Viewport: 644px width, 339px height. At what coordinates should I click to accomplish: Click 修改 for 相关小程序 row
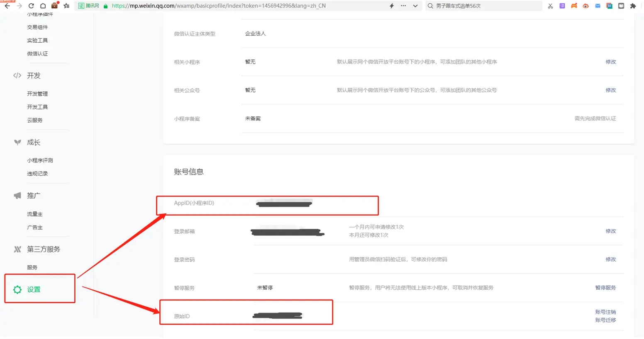pos(610,62)
